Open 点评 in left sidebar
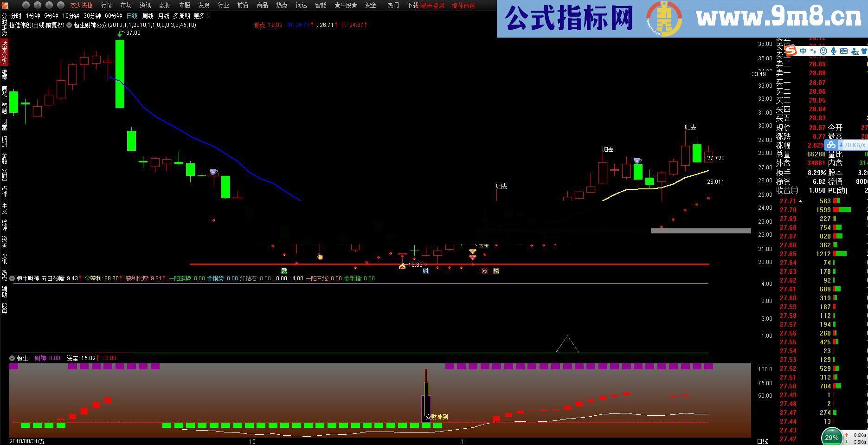The height and width of the screenshot is (445, 868). (x=4, y=191)
